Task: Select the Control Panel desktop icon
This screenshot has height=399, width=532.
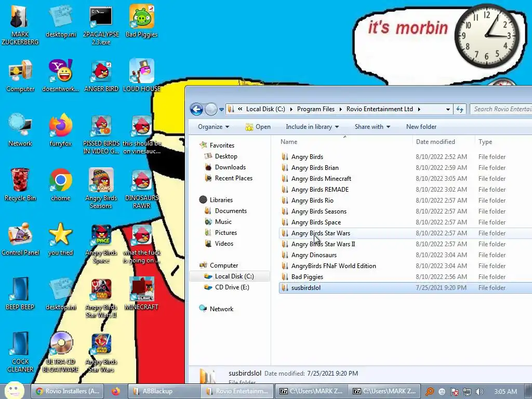Action: click(x=20, y=240)
